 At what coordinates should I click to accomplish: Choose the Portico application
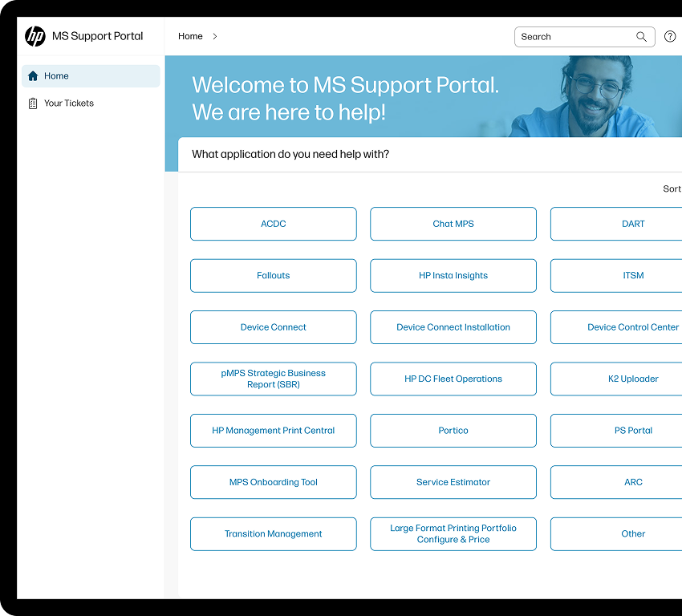[x=453, y=431]
